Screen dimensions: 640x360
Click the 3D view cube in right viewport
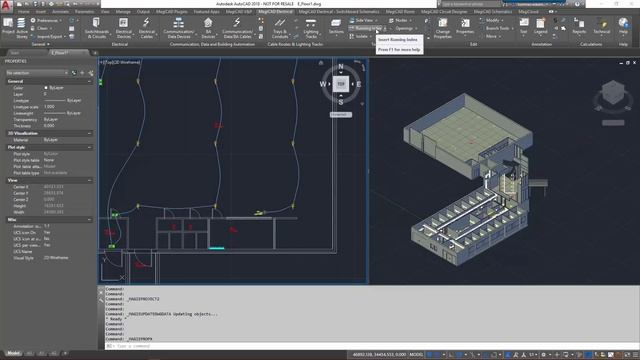coord(613,92)
